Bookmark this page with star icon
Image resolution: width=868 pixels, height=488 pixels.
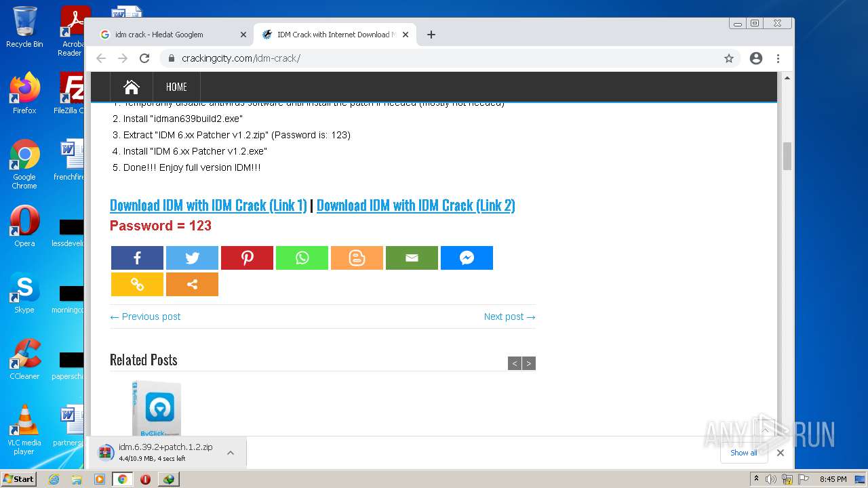click(729, 58)
